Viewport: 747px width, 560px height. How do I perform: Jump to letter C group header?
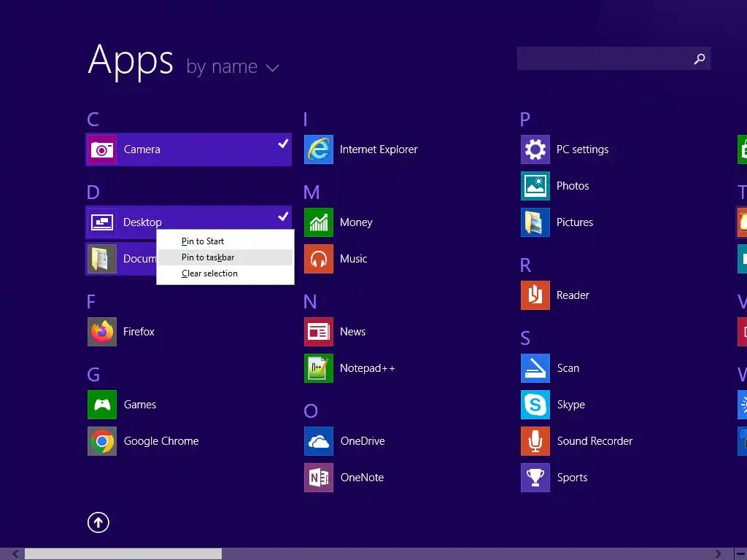click(x=93, y=119)
